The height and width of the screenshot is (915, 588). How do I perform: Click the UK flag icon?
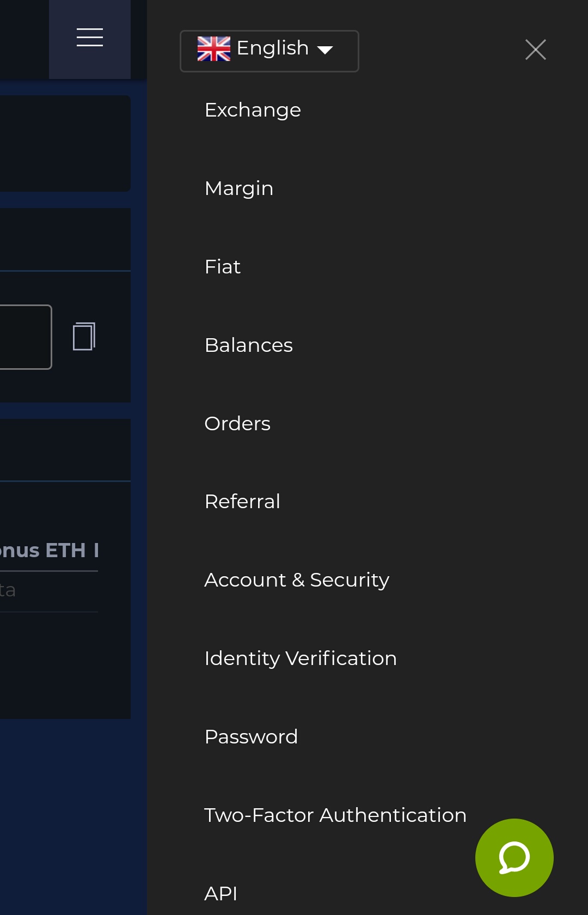213,49
